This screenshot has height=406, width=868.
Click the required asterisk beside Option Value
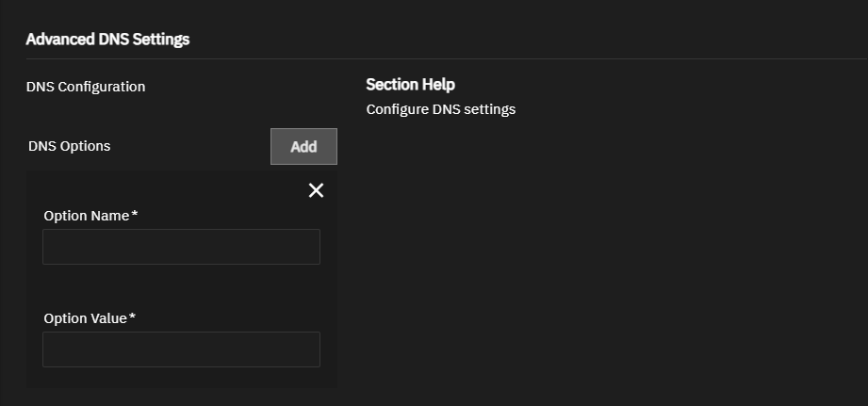(133, 317)
